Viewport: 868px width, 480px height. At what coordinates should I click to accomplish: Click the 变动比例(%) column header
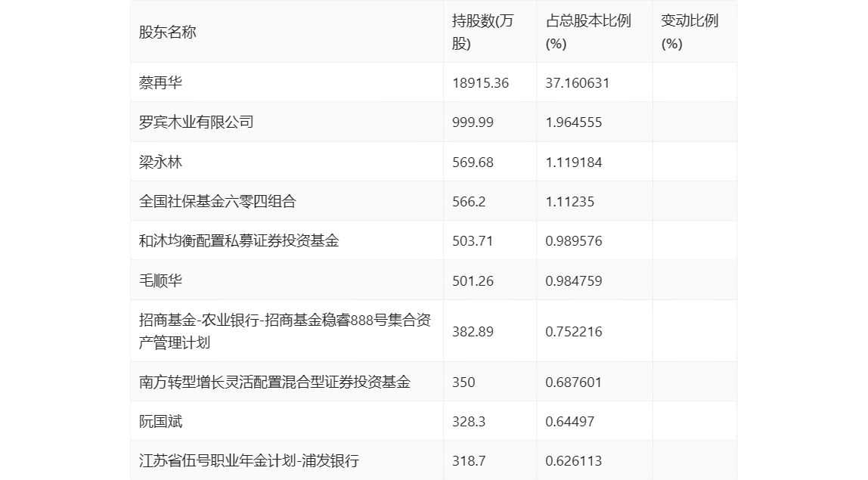[x=690, y=32]
